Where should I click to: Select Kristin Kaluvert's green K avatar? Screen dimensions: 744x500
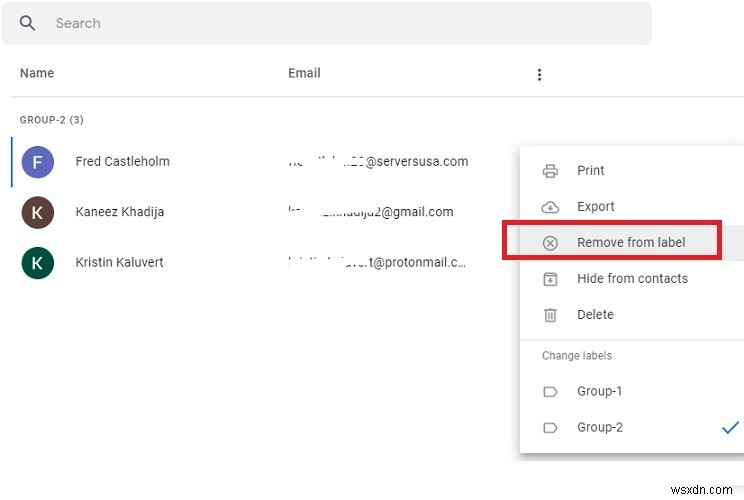tap(37, 263)
